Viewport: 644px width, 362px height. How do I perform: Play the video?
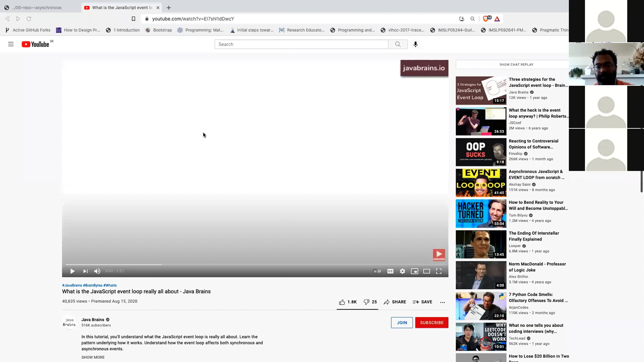pos(72,271)
